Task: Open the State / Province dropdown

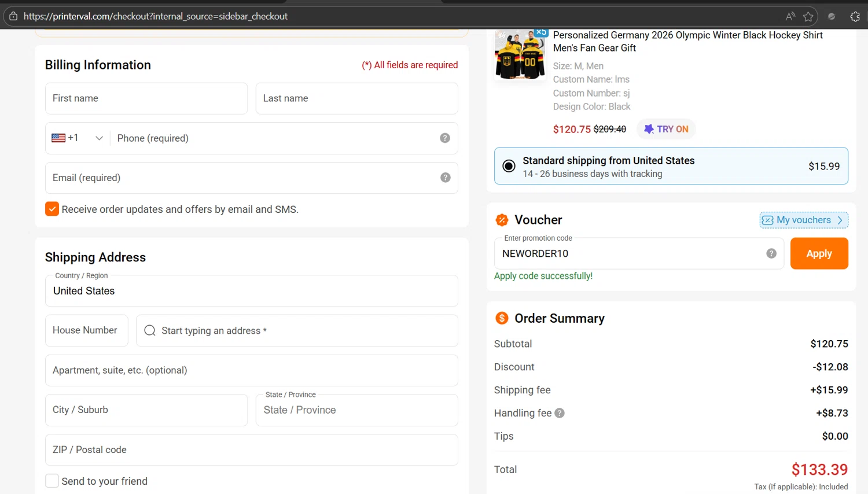Action: coord(357,410)
